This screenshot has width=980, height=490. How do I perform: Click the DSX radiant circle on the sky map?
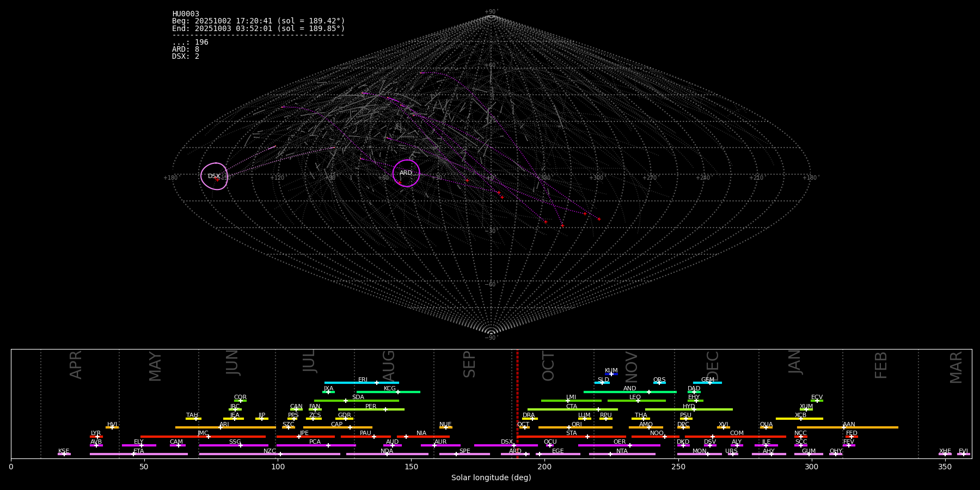[x=214, y=176]
